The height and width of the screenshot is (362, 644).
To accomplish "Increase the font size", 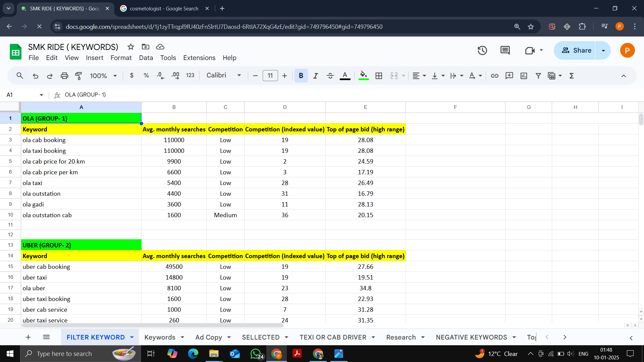I will pos(284,76).
